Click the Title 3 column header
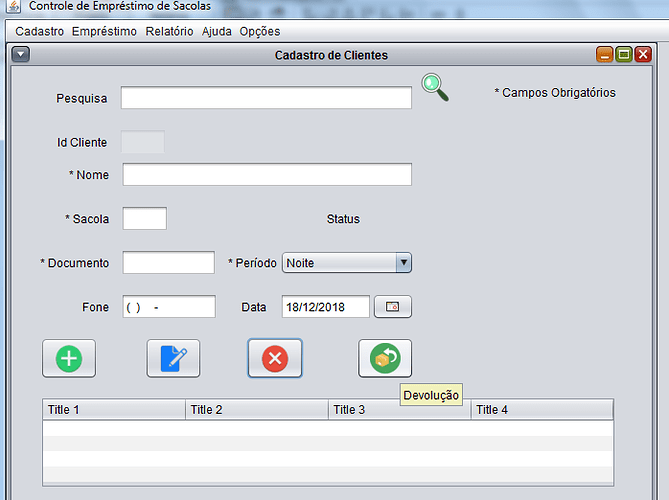 (400, 410)
